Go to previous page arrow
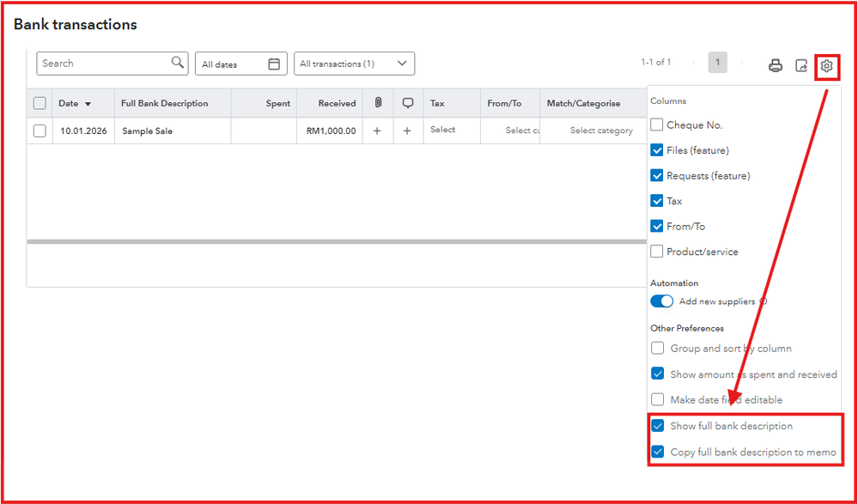 pyautogui.click(x=694, y=63)
